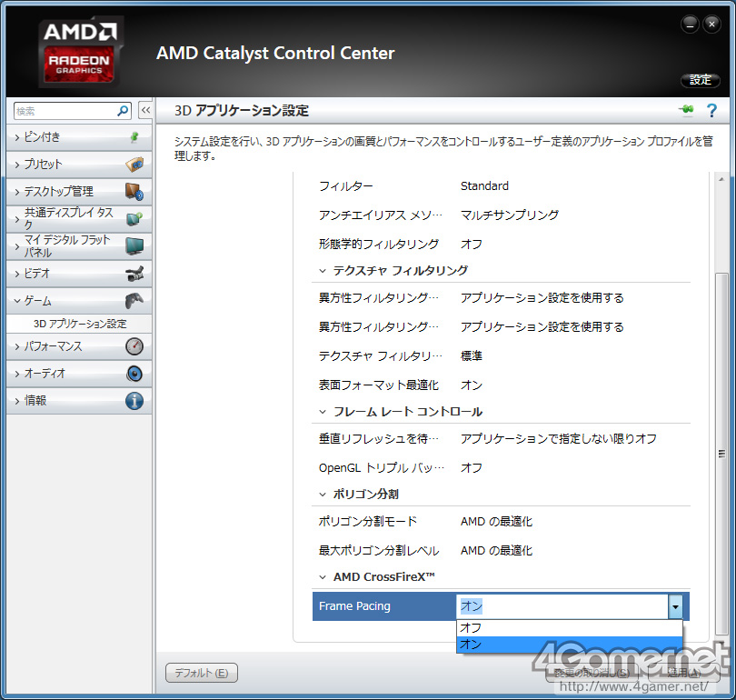Open help with the question mark icon

click(x=711, y=110)
